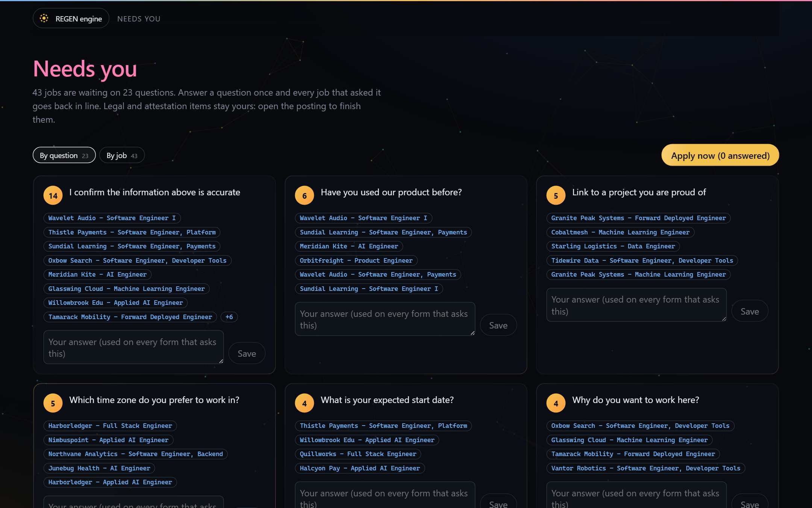Open Harborledger – Full Stack Engineer posting
Image resolution: width=812 pixels, height=508 pixels.
pyautogui.click(x=110, y=426)
